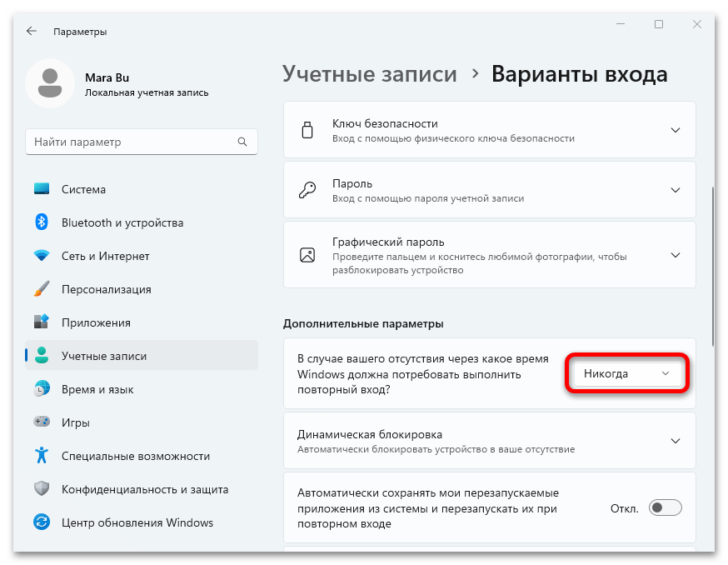Click the picture icon for Графический пароль

pyautogui.click(x=307, y=255)
